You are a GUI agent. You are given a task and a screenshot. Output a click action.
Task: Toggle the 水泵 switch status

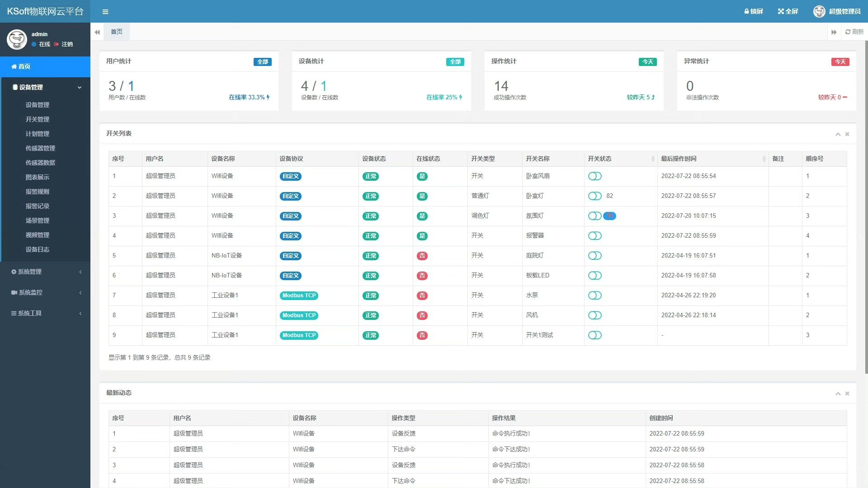(594, 296)
